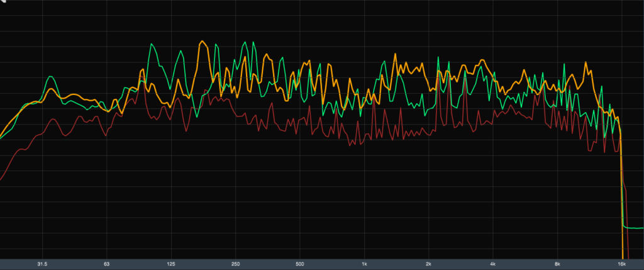This screenshot has height=270, width=644.
Task: Click the green curve's bump near 31.5 Hz
Action: [x=50, y=78]
